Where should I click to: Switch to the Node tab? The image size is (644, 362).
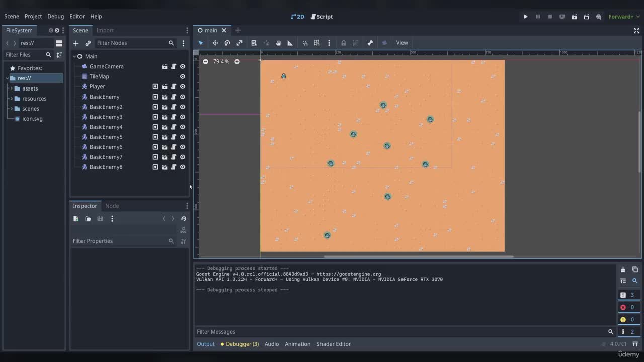click(112, 206)
